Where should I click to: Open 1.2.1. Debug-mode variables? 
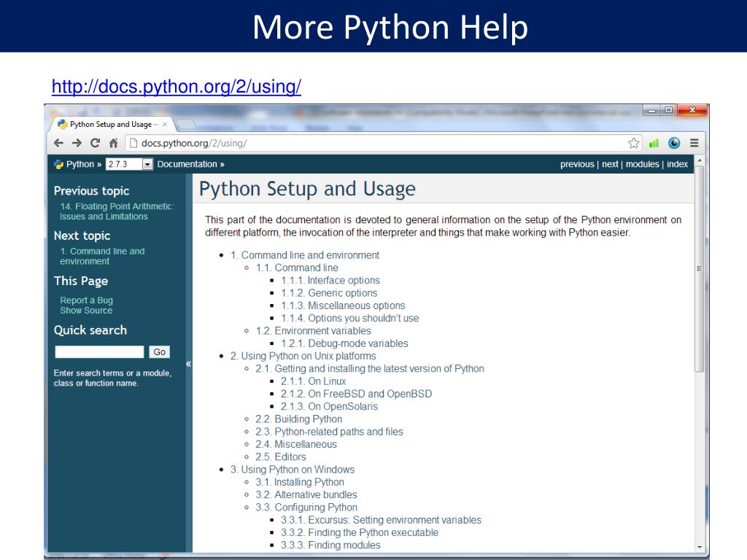point(344,343)
